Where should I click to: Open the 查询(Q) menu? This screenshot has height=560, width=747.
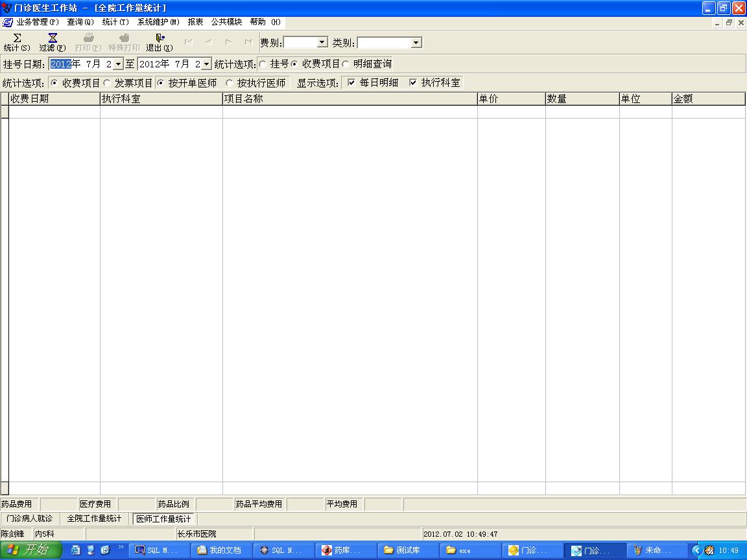click(x=80, y=22)
